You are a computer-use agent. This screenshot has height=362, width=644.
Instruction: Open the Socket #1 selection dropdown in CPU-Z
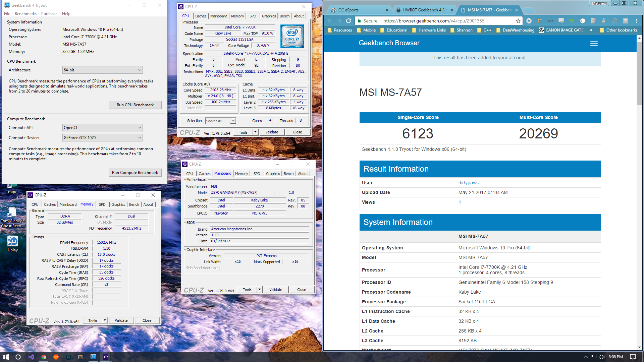221,121
